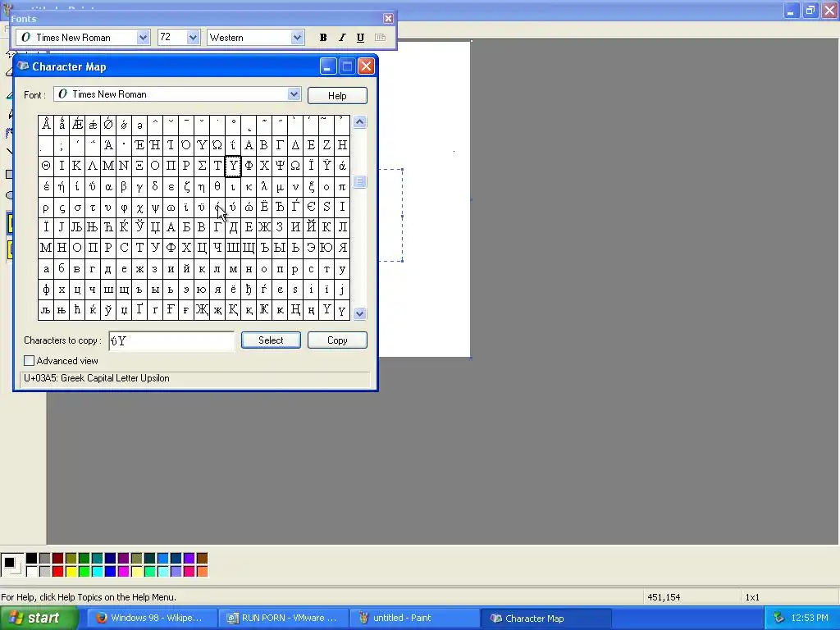Select Greek capital Theta Θ character
Viewport: 840px width, 630px height.
46,166
